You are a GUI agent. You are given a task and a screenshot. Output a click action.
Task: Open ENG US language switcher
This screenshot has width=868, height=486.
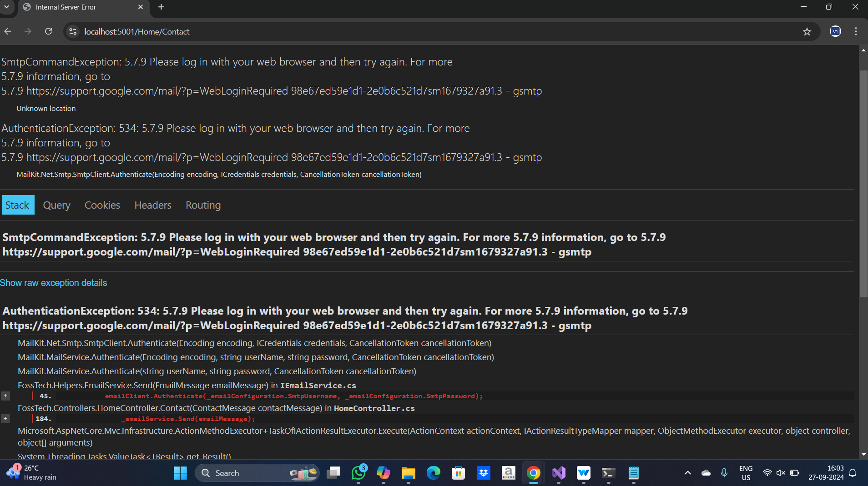(746, 473)
